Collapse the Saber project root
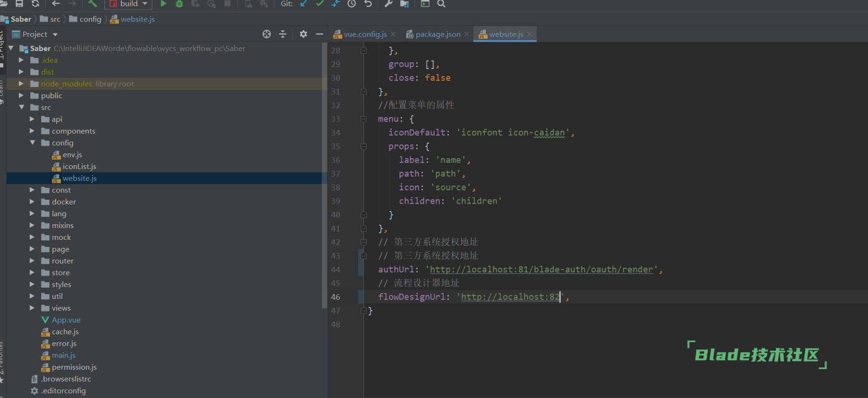Image resolution: width=868 pixels, height=398 pixels. (11, 48)
